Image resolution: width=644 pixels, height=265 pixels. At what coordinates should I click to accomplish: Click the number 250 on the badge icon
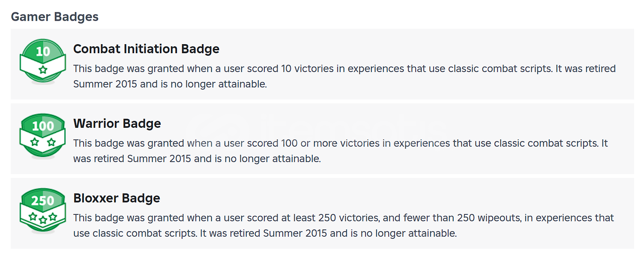tap(43, 201)
